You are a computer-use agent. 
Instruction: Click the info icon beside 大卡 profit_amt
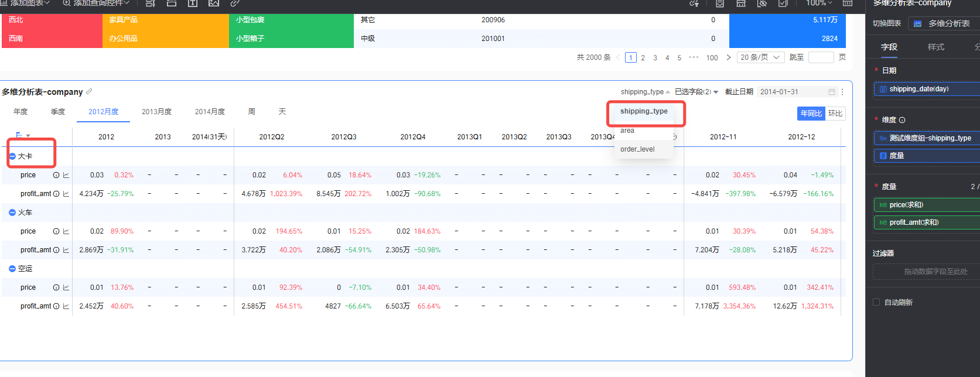(56, 194)
